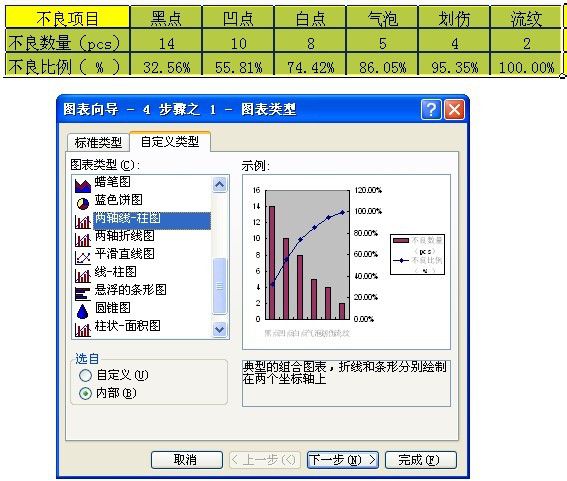The width and height of the screenshot is (567, 481).
Task: Click the 55.81% cell
Action: pos(238,64)
